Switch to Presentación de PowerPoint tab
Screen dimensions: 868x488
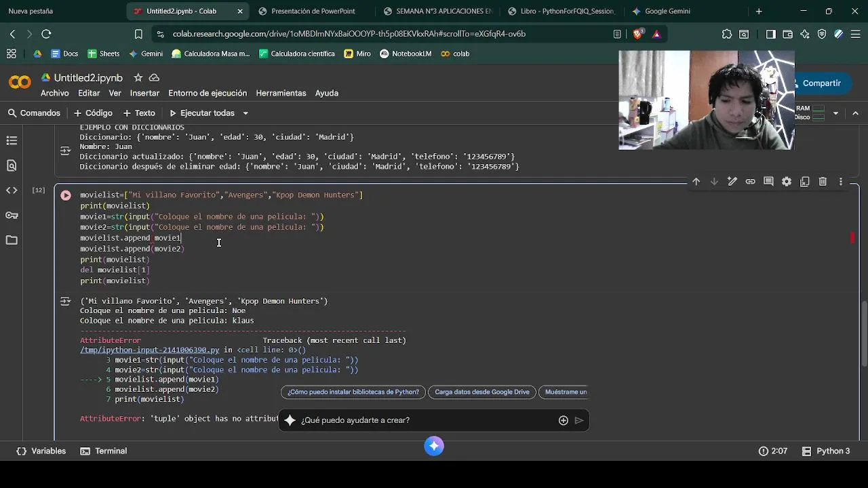click(x=313, y=11)
